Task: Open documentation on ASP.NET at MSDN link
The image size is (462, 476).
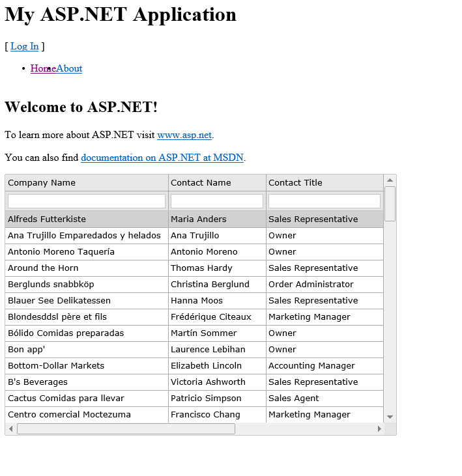Action: click(x=162, y=158)
